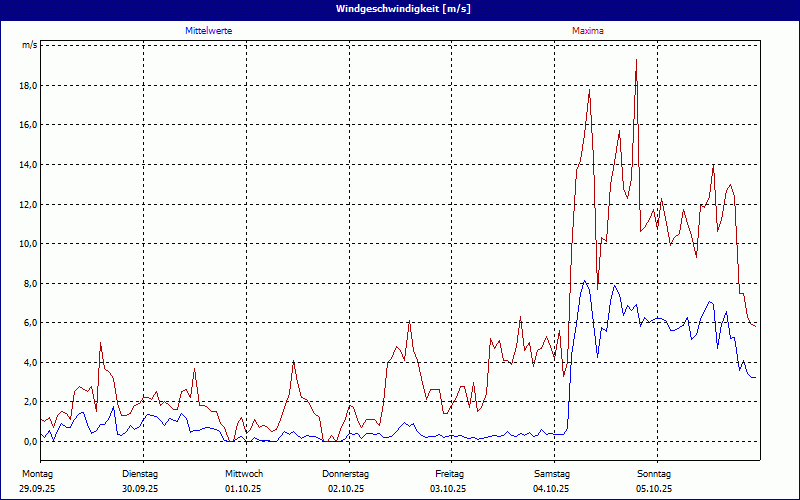
Task: Click the m/s unit label on the y-axis
Action: pos(29,45)
